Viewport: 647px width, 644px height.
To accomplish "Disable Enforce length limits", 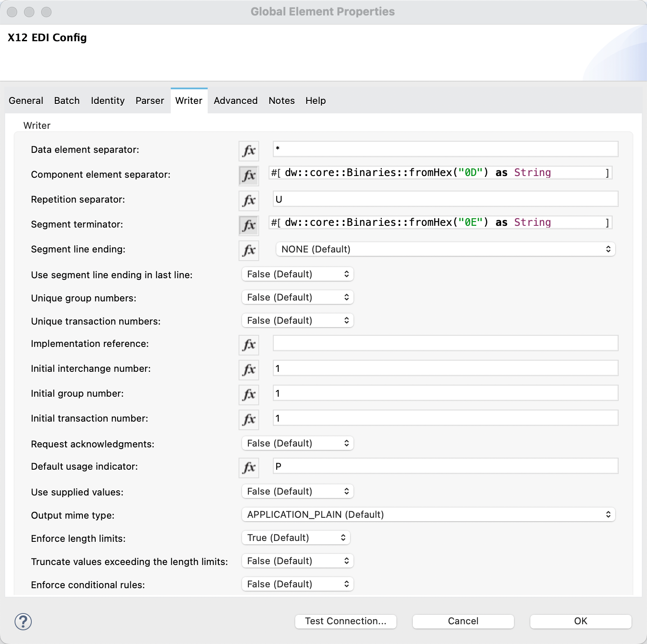I will click(x=296, y=538).
